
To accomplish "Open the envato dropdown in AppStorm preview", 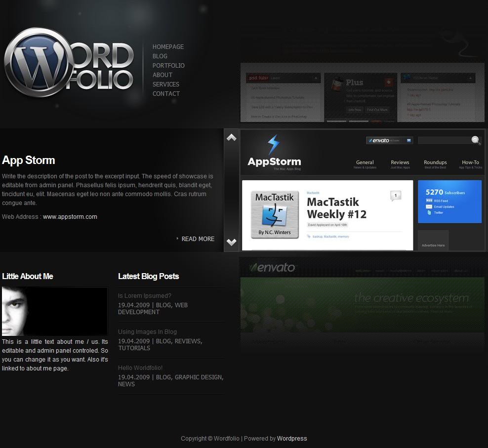I will 389,140.
